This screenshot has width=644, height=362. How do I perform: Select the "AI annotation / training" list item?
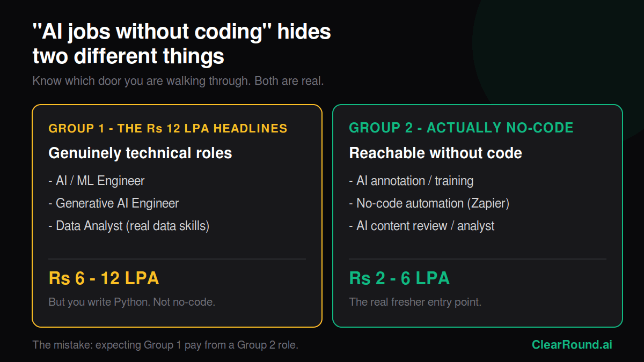[x=411, y=181]
